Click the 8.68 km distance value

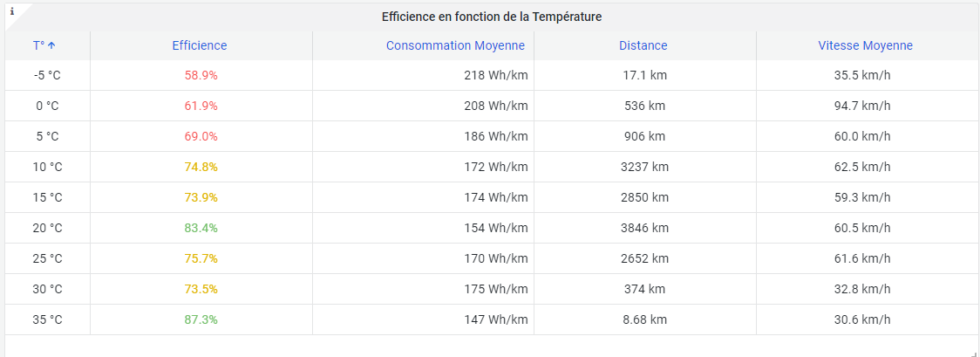click(644, 319)
